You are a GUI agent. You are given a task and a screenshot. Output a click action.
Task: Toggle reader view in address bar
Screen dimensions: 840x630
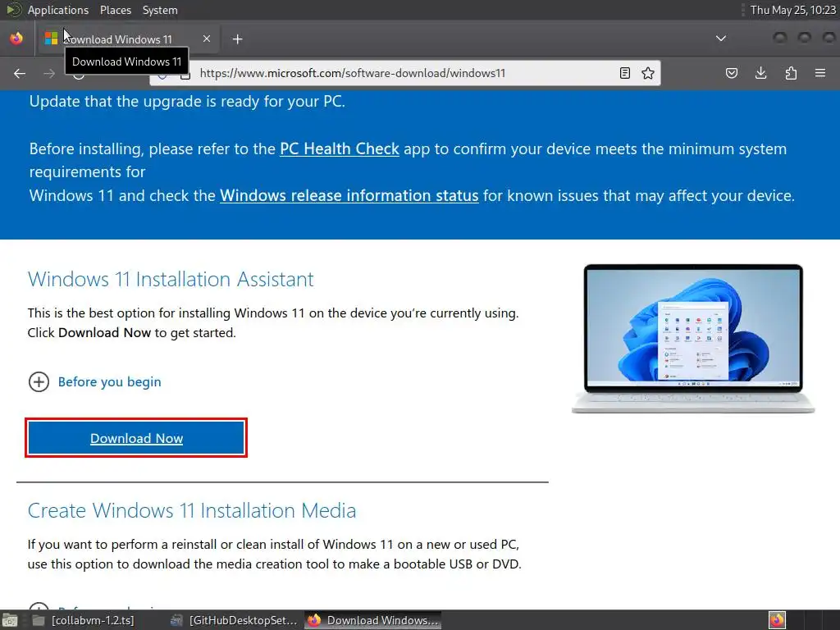[x=624, y=73]
